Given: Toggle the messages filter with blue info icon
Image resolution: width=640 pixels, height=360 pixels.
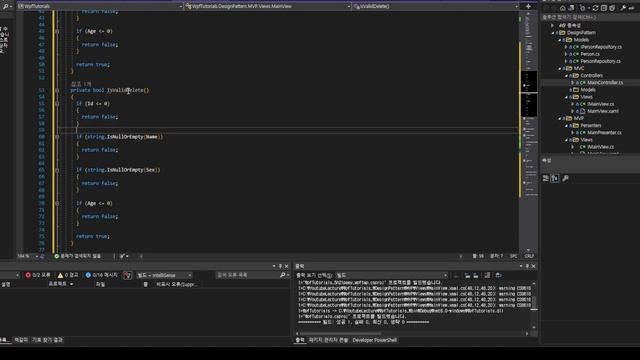Looking at the screenshot, I should [x=101, y=275].
